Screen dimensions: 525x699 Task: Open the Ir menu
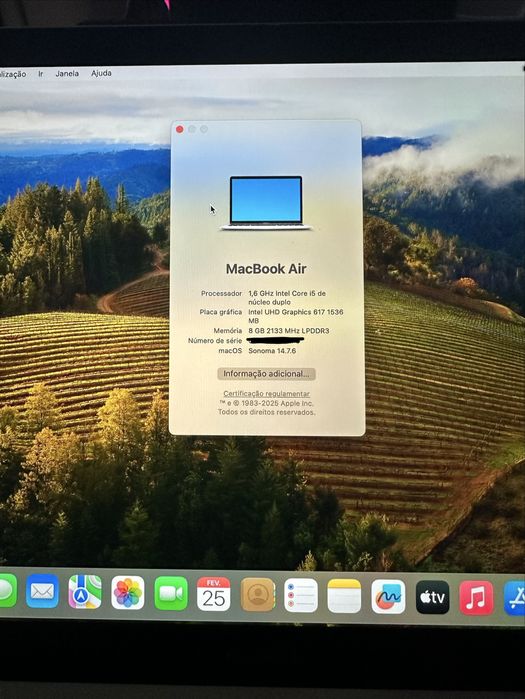point(41,74)
